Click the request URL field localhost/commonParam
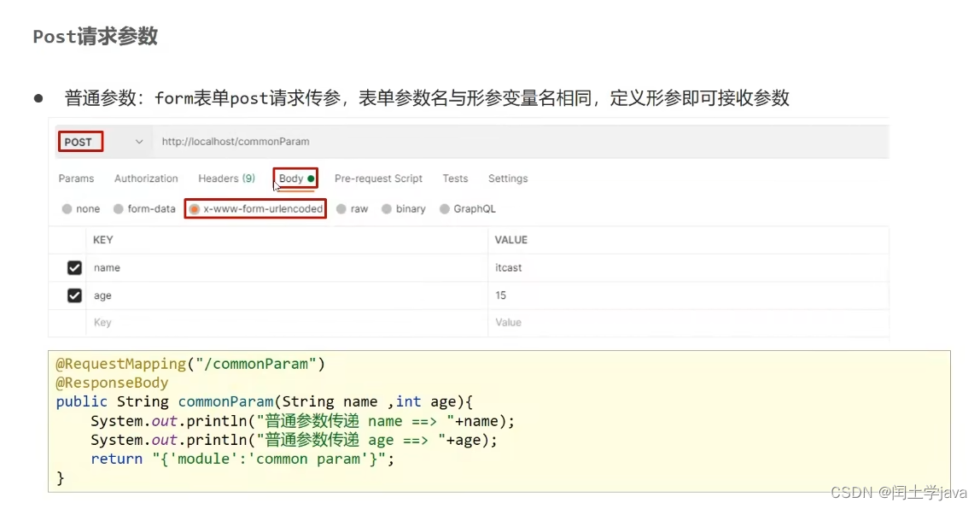Screen dimensions: 980x509 [x=522, y=141]
